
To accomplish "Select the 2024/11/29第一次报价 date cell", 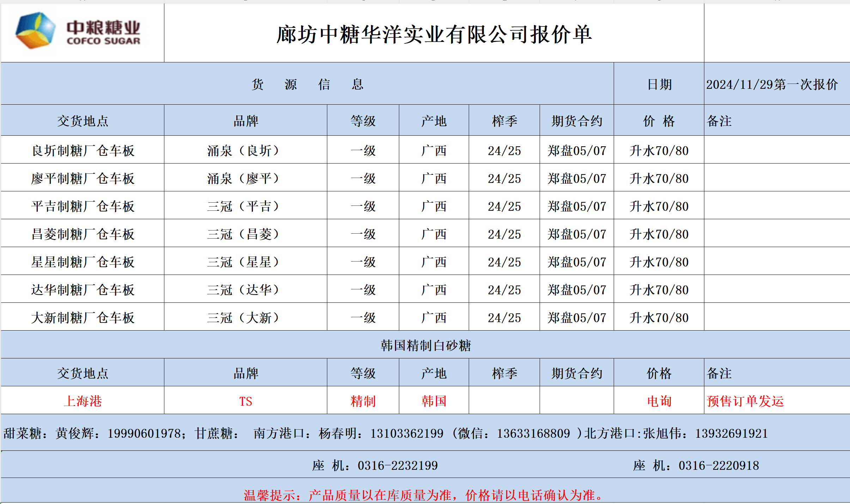I will (772, 84).
